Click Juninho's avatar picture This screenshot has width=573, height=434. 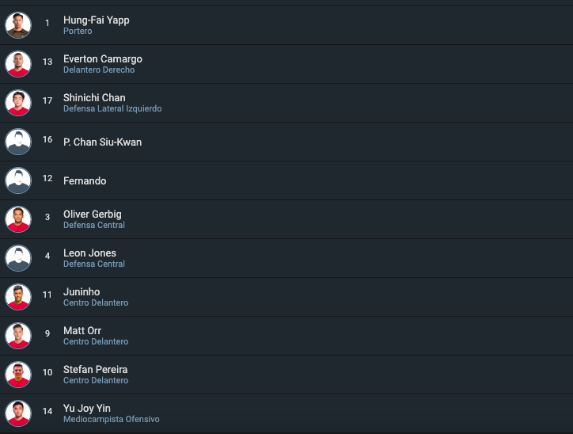18,297
